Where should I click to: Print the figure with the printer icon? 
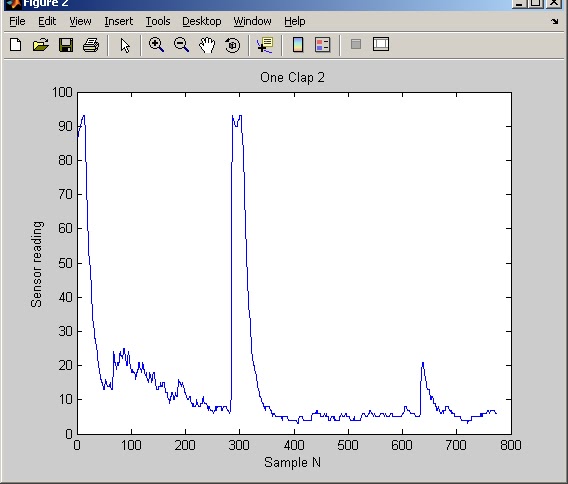(x=91, y=45)
